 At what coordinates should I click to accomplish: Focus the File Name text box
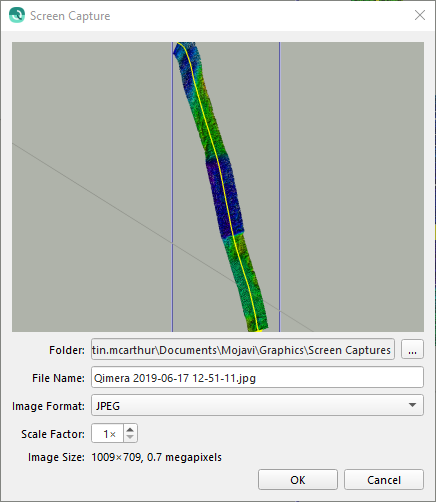point(257,377)
